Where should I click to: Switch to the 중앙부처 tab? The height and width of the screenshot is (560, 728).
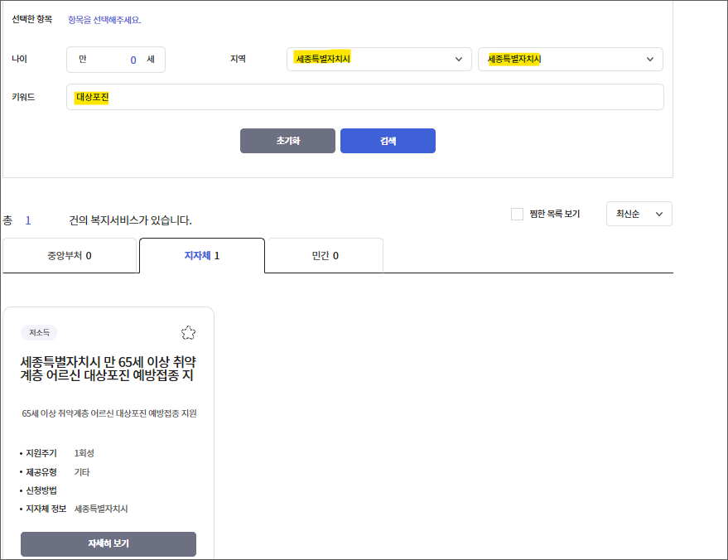click(70, 255)
